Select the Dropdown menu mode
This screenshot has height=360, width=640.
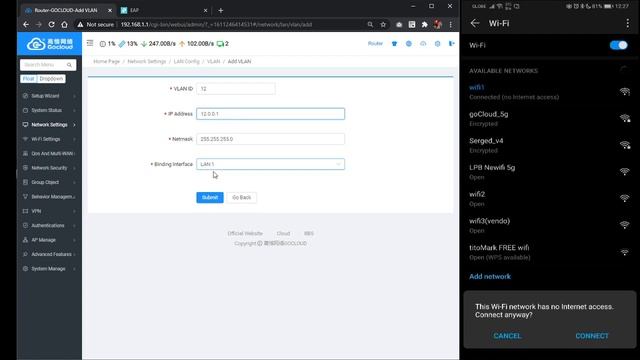pos(51,78)
